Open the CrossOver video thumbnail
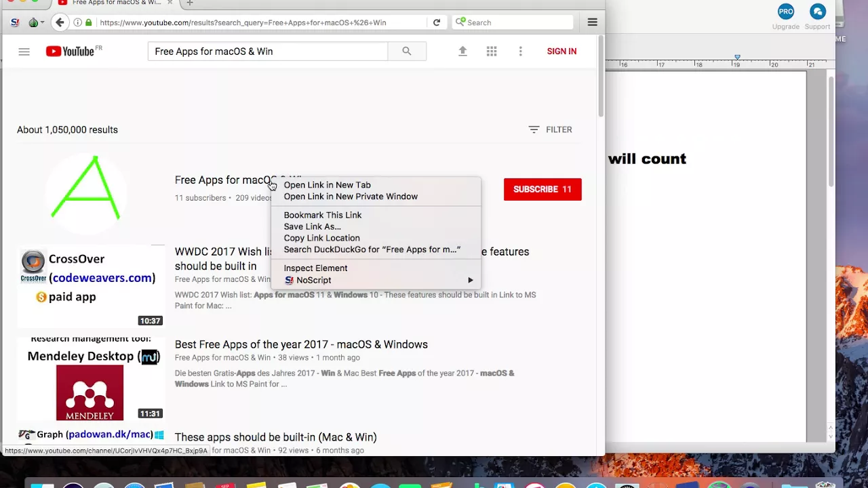 pyautogui.click(x=90, y=286)
